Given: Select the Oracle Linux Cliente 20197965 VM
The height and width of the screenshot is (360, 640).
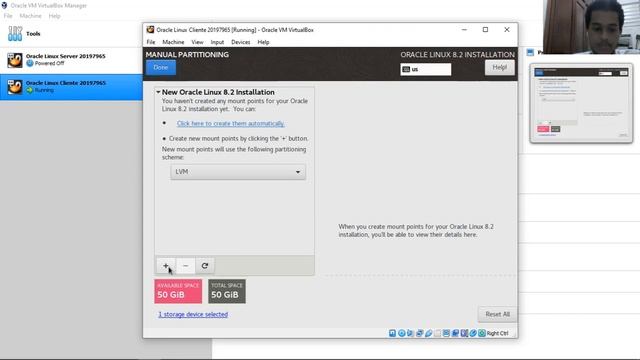Looking at the screenshot, I should click(71, 87).
